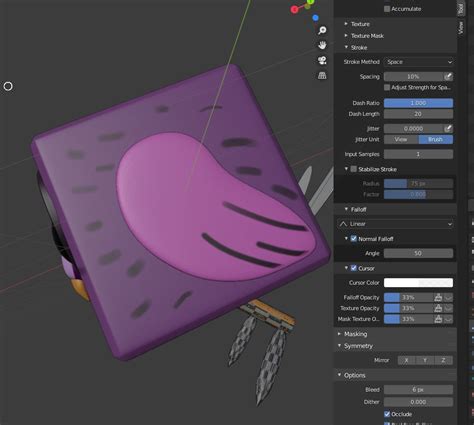Viewport: 474px width, 425px height.
Task: Click the Texture Opacity 33% slider
Action: click(x=409, y=308)
